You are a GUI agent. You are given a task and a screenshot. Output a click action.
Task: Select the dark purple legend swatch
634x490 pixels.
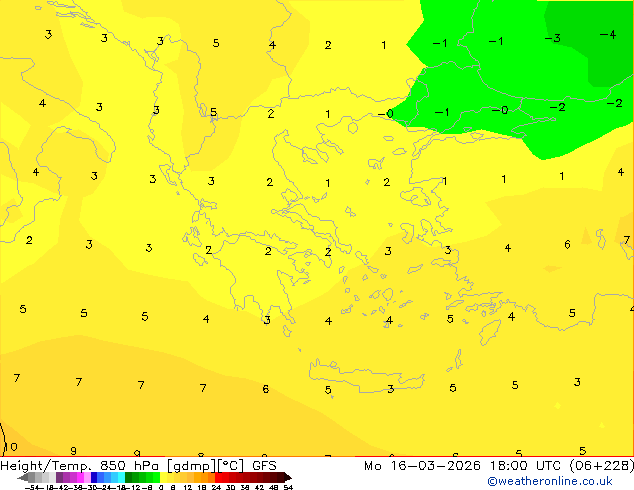[59, 478]
